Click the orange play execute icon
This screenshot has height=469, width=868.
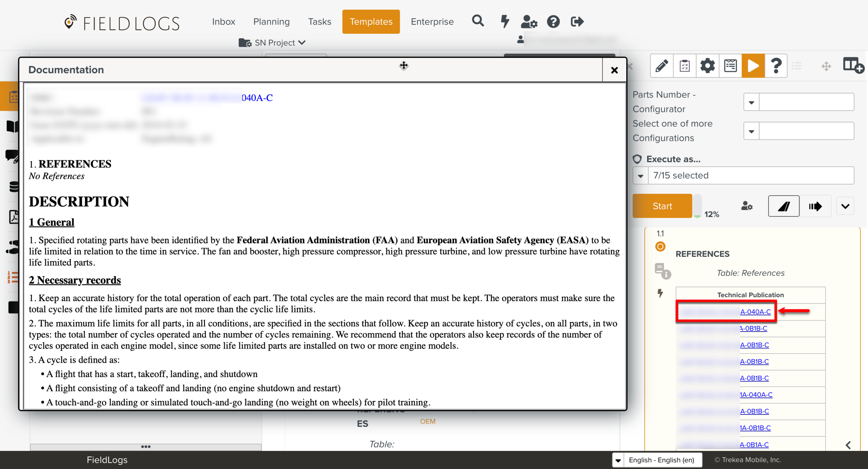click(x=753, y=66)
